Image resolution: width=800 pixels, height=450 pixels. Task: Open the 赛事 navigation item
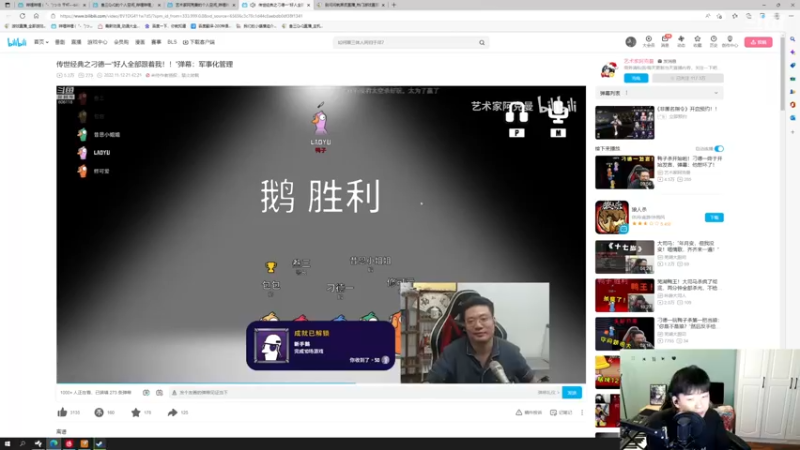pos(156,42)
